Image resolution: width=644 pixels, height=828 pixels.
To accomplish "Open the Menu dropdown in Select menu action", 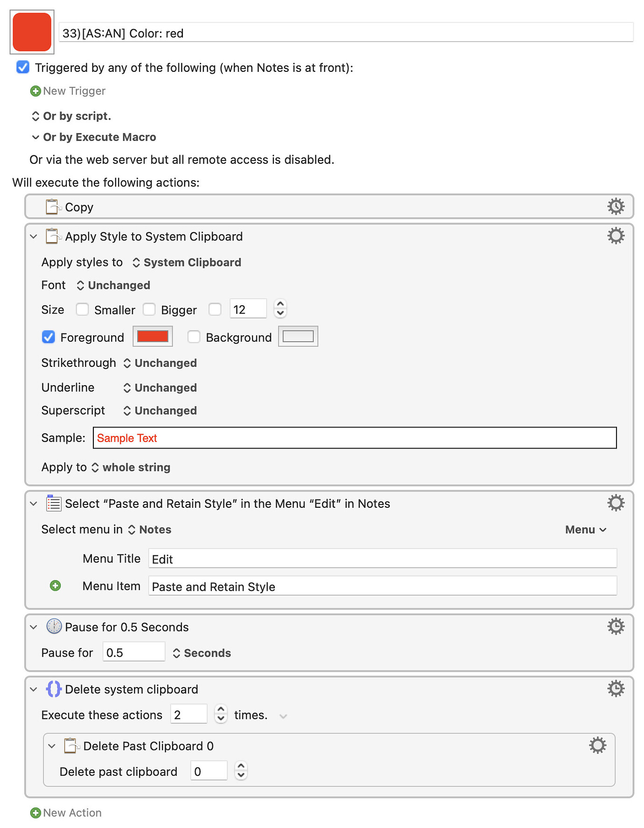I will (x=586, y=530).
